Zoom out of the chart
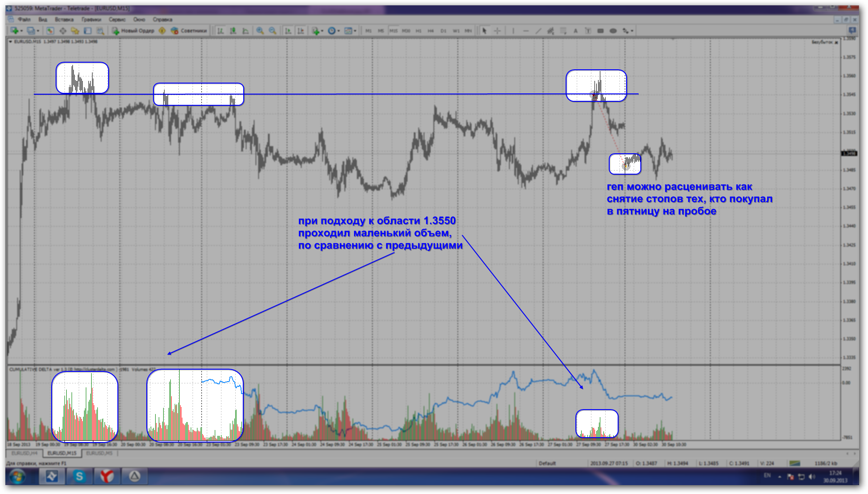 coord(273,31)
